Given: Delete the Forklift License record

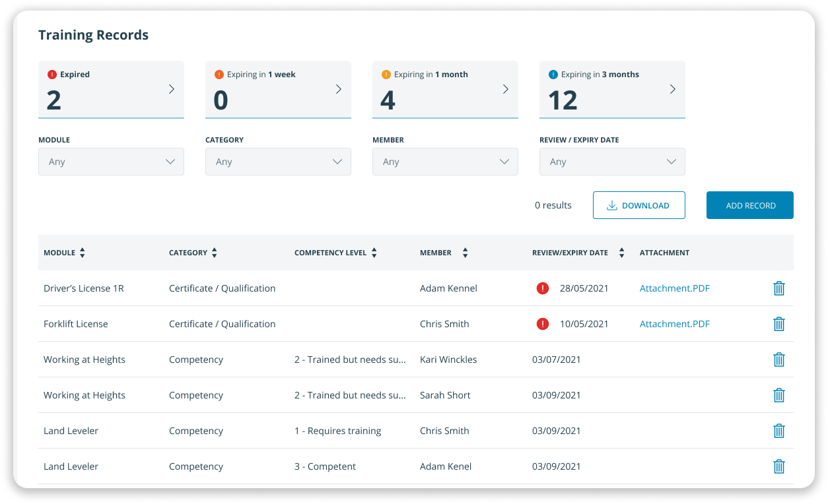Looking at the screenshot, I should (x=779, y=324).
